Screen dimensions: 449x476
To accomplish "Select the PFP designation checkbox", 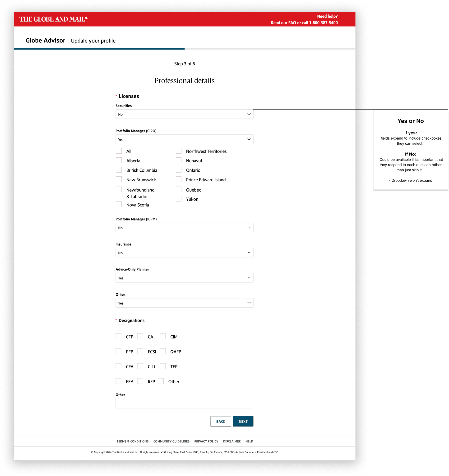I will coord(118,351).
